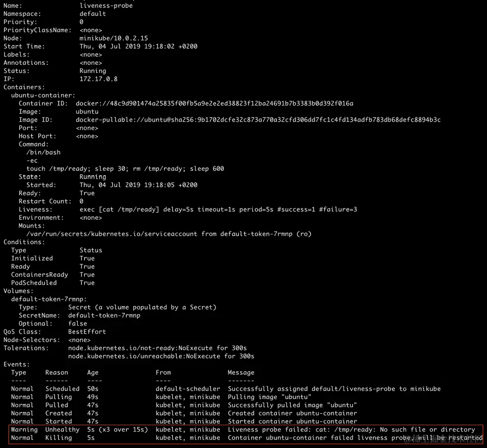
Task: Click the 'Restart Count:' label
Action: click(45, 201)
